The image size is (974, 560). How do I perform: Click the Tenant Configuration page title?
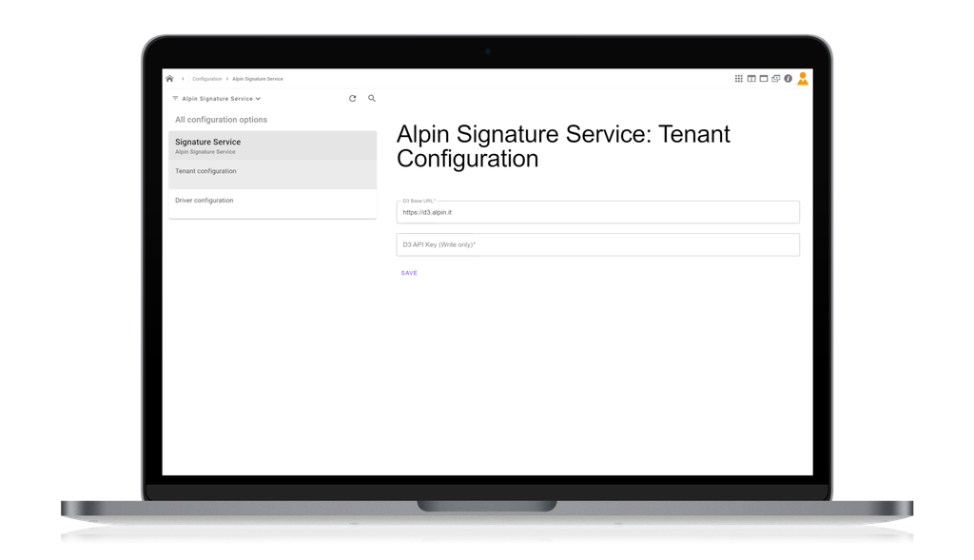click(x=563, y=146)
